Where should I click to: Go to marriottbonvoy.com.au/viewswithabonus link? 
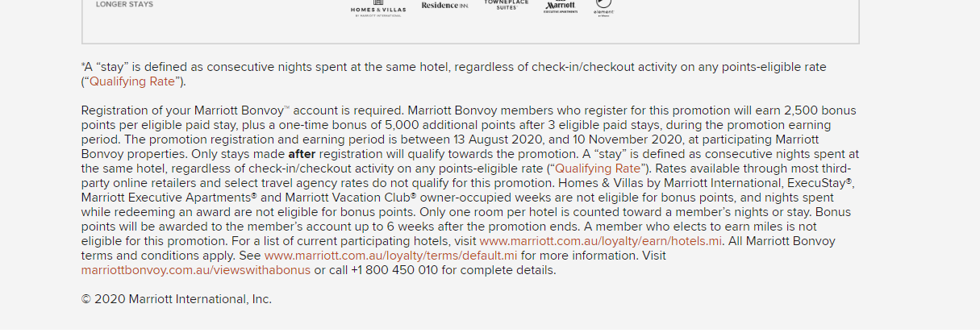coord(196,270)
